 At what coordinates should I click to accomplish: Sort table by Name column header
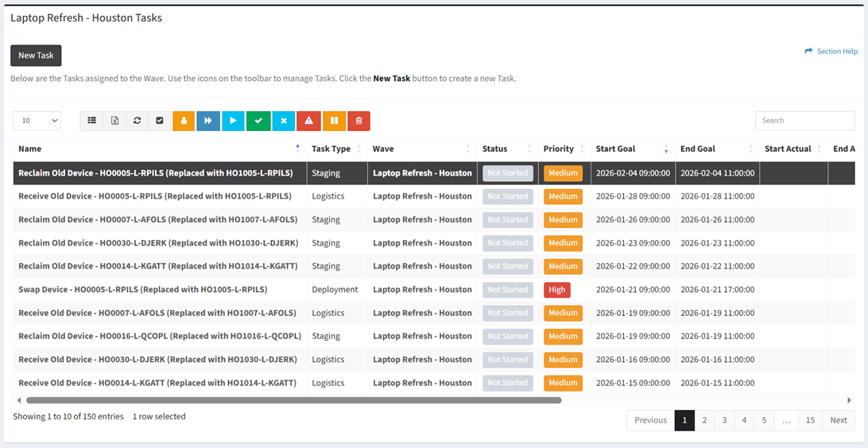pyautogui.click(x=30, y=149)
